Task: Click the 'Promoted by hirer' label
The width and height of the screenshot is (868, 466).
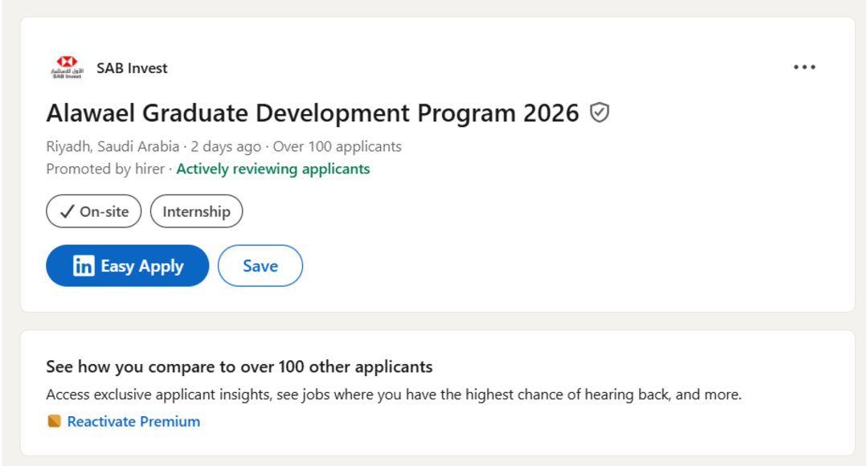Action: click(x=105, y=169)
